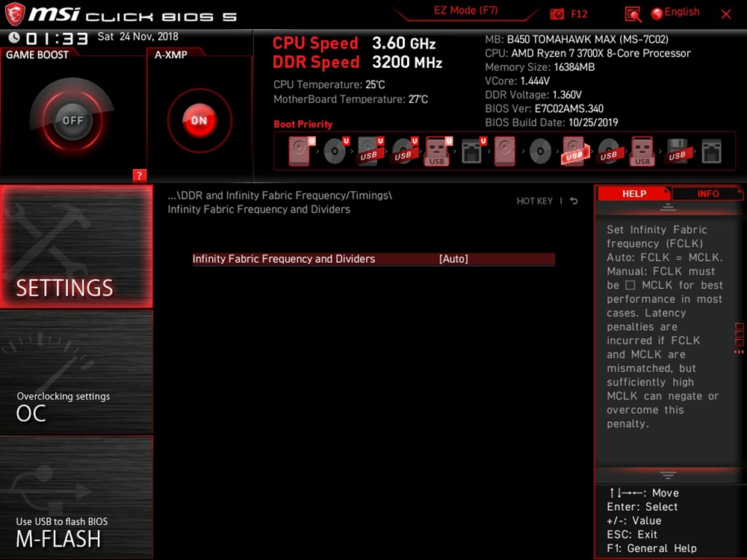This screenshot has height=560, width=747.
Task: Select the Infinity Fabric Frequency and Dividers row label
Action: tap(283, 259)
